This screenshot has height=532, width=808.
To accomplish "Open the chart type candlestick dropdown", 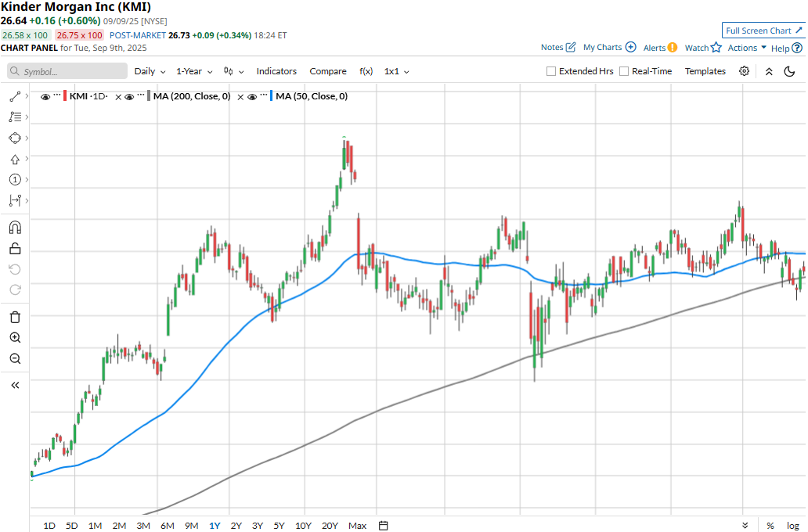I will tap(233, 71).
